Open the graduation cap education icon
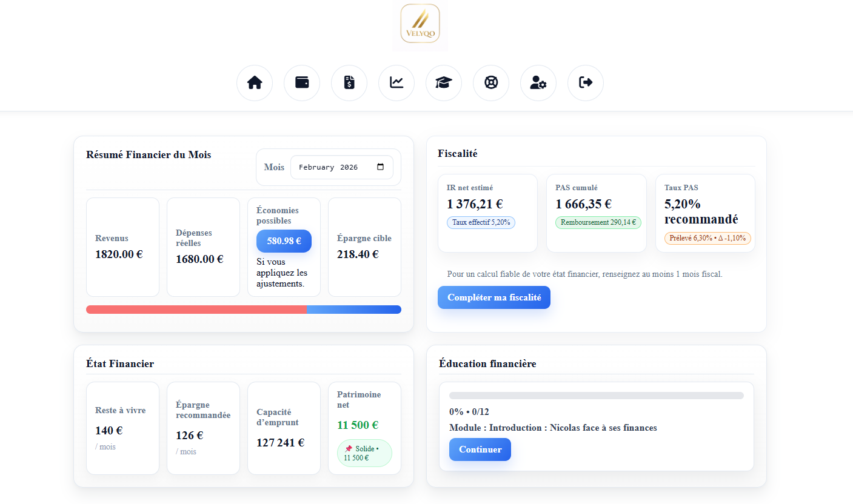 444,83
